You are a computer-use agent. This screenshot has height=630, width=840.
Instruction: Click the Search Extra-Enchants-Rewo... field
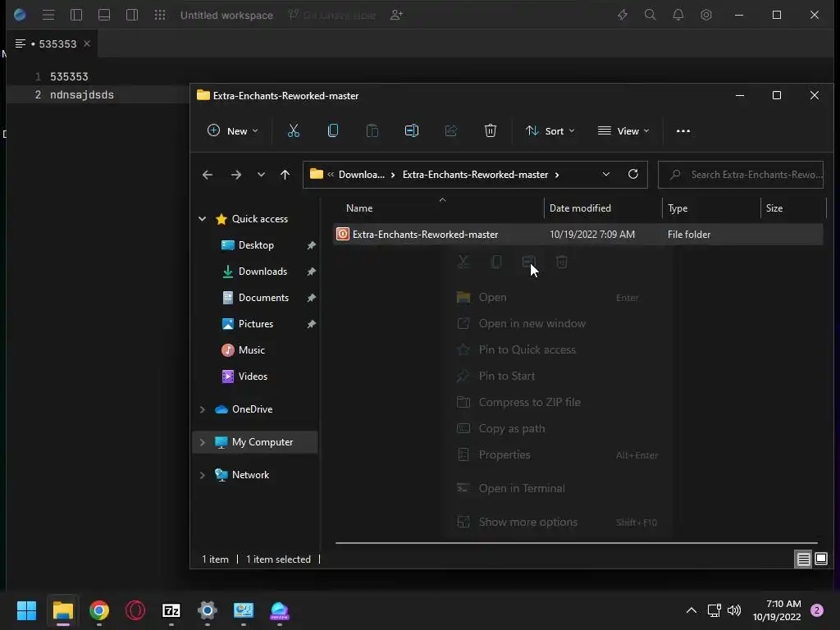tap(741, 175)
